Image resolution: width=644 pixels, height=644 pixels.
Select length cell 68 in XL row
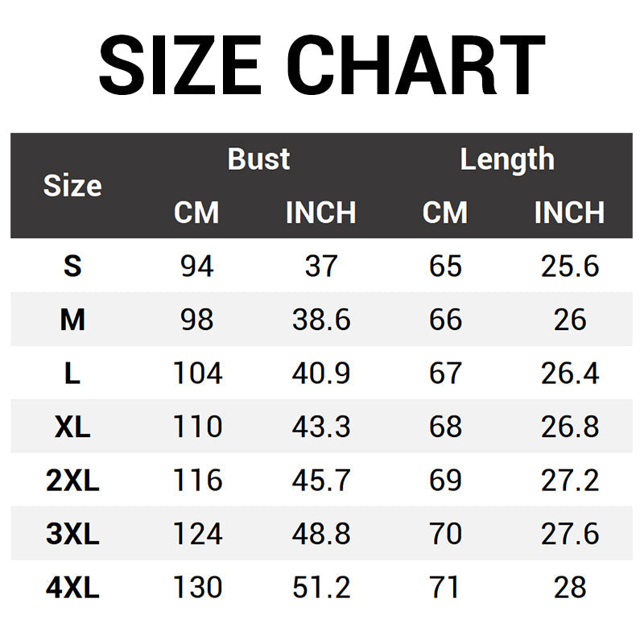[x=445, y=427]
